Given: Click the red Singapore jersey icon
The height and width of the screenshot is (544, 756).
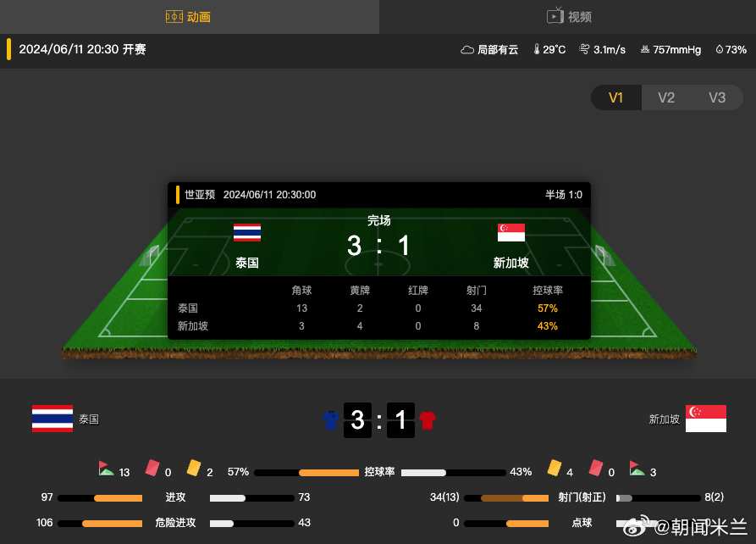Looking at the screenshot, I should [428, 420].
